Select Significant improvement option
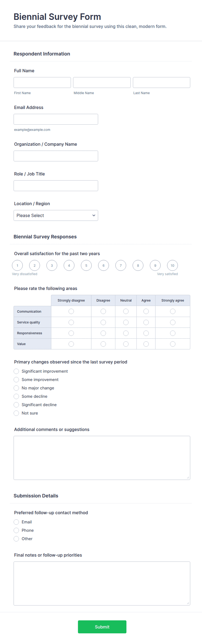 pos(16,371)
